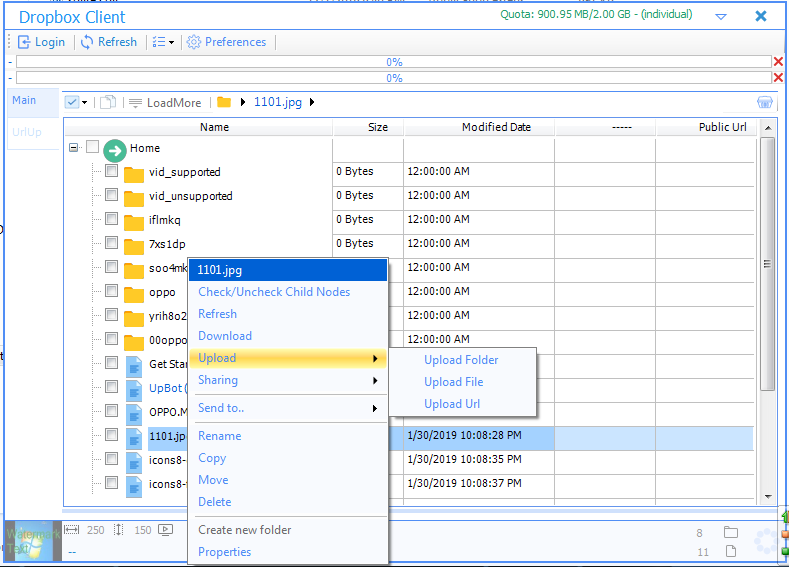
Task: Expand the breadcrumb arrow after 1101.jpg
Action: click(312, 102)
